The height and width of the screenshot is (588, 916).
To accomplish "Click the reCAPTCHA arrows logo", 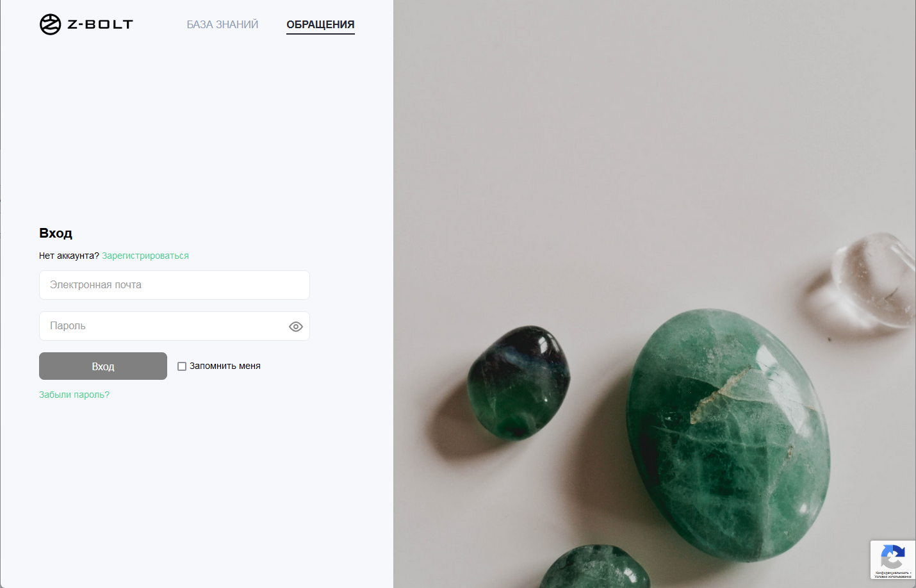I will point(892,556).
